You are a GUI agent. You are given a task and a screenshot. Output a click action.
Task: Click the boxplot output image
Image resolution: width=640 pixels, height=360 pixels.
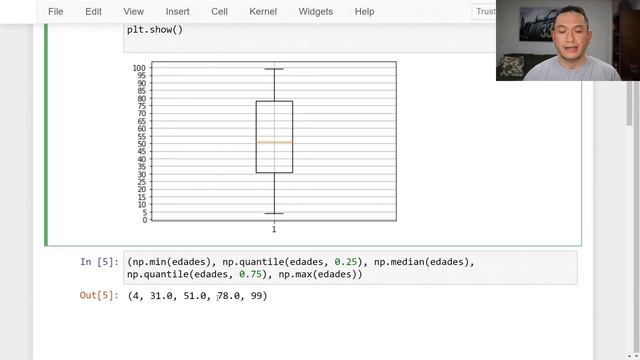tap(264, 147)
